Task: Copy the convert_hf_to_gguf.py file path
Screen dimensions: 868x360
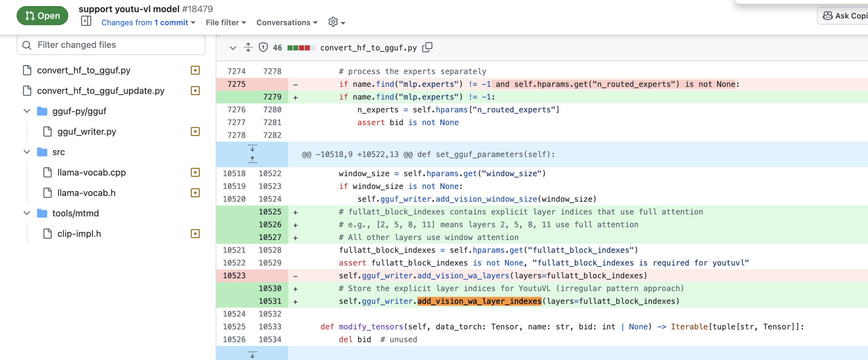Action: tap(427, 47)
